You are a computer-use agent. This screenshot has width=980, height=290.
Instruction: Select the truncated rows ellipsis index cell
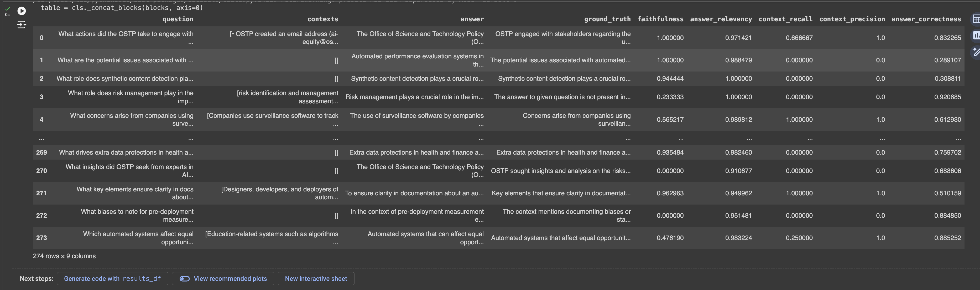[x=41, y=138]
